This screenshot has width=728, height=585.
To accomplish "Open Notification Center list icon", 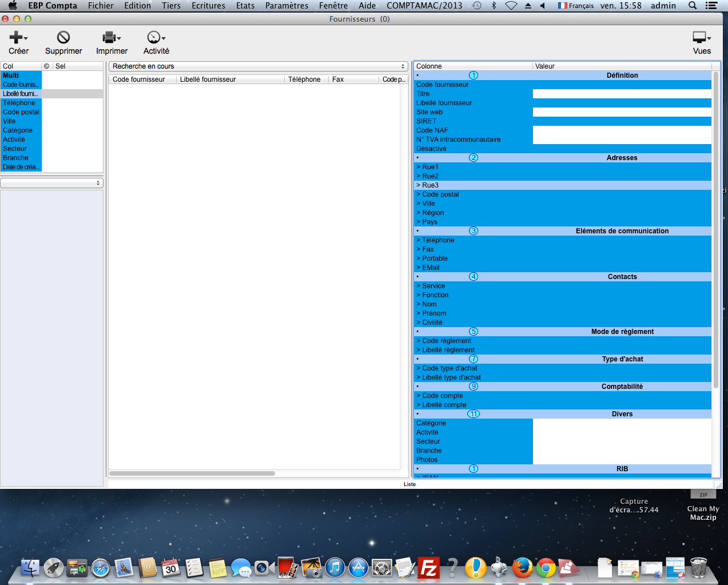I will [711, 5].
